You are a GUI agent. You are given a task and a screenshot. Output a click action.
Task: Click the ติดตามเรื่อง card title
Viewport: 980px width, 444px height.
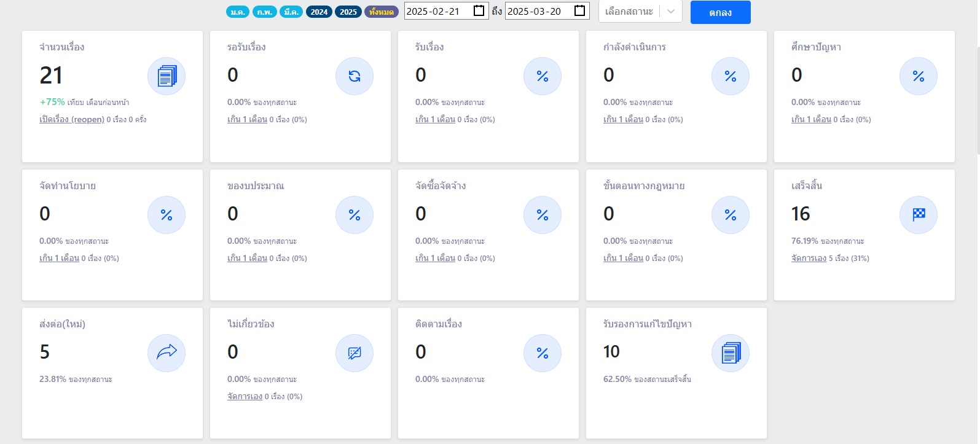[439, 324]
